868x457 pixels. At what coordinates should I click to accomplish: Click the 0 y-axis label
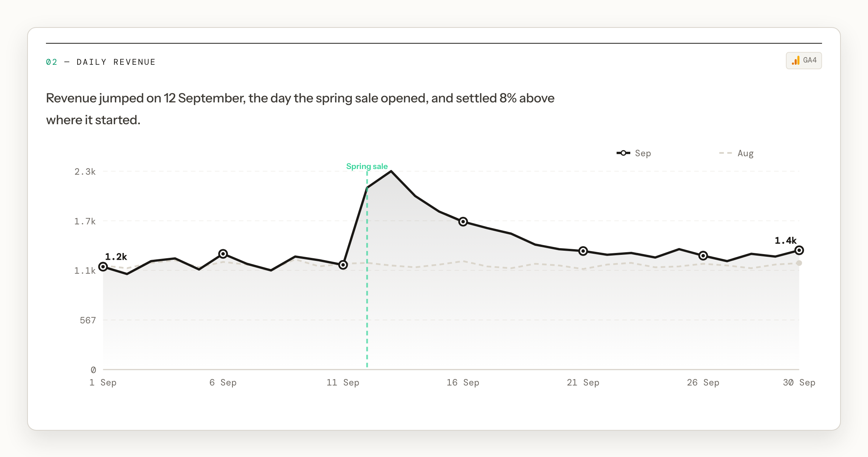[x=93, y=370]
